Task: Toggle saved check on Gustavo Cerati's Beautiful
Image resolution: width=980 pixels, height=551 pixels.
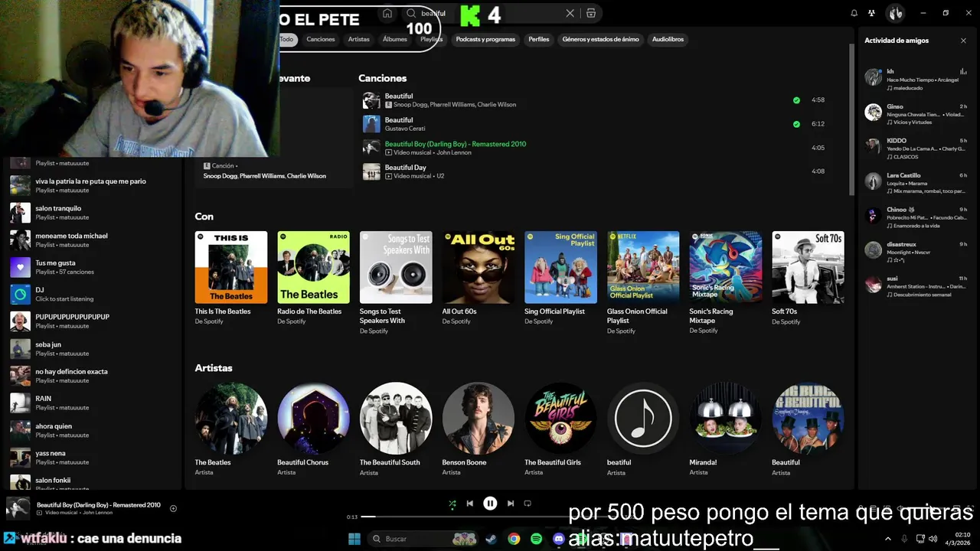Action: coord(796,124)
